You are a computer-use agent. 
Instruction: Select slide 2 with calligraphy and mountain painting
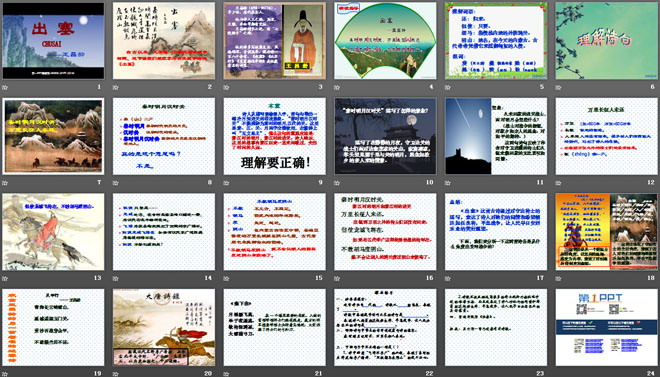pyautogui.click(x=164, y=41)
